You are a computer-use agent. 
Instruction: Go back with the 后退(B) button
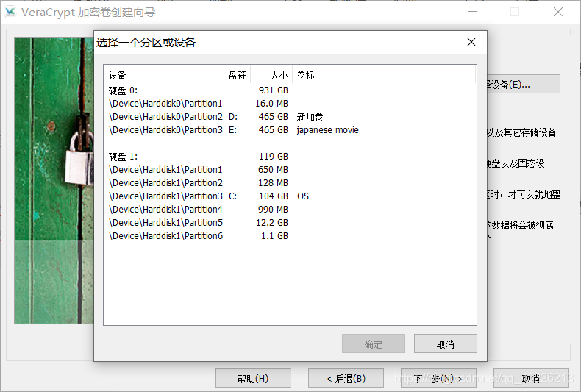coord(346,378)
